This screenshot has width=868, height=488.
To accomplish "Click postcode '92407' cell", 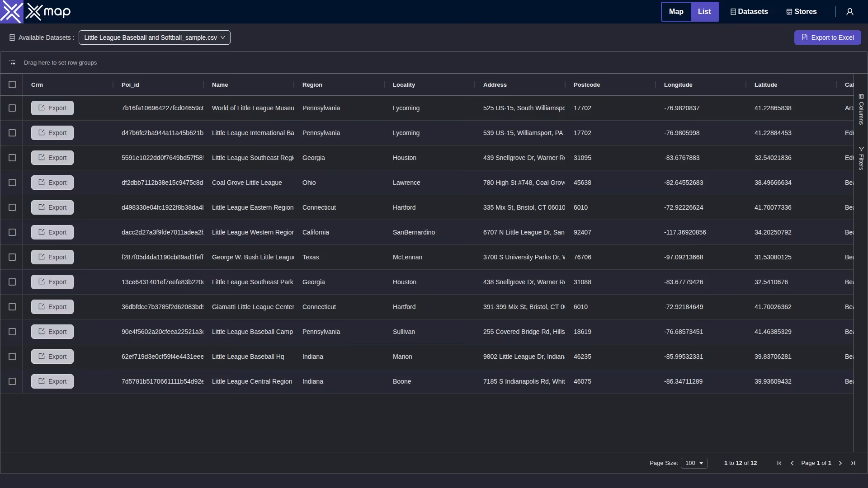I will [x=610, y=232].
